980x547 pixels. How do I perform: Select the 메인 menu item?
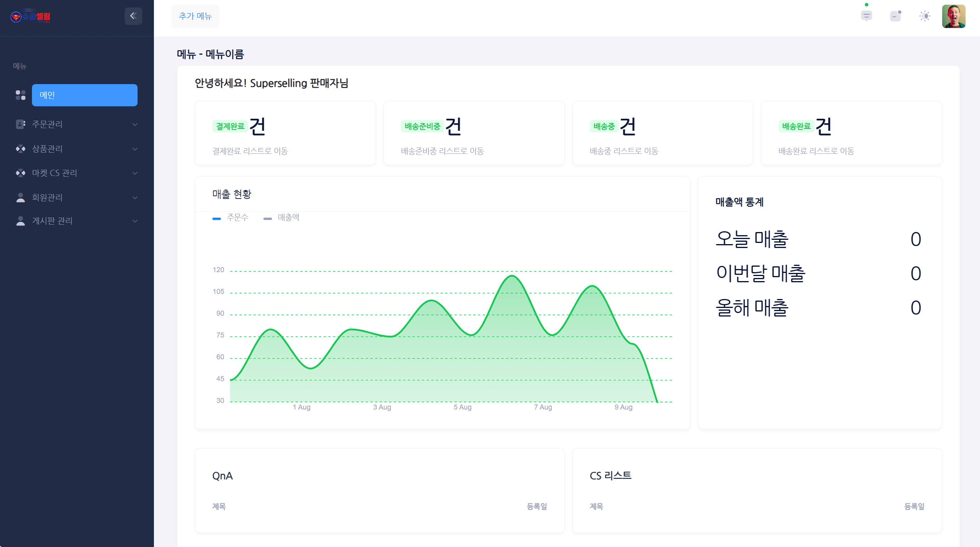[x=85, y=95]
